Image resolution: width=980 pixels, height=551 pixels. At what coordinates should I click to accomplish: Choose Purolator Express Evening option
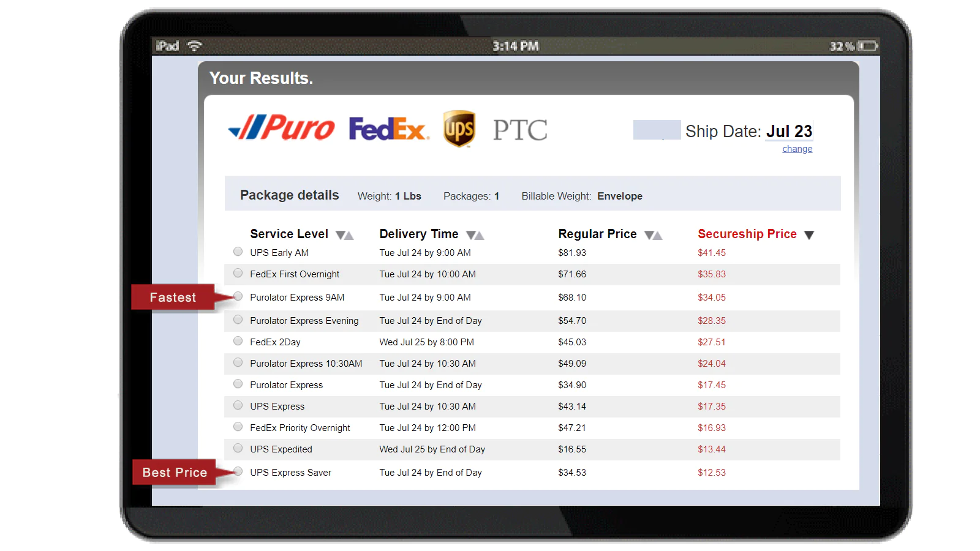pyautogui.click(x=238, y=320)
